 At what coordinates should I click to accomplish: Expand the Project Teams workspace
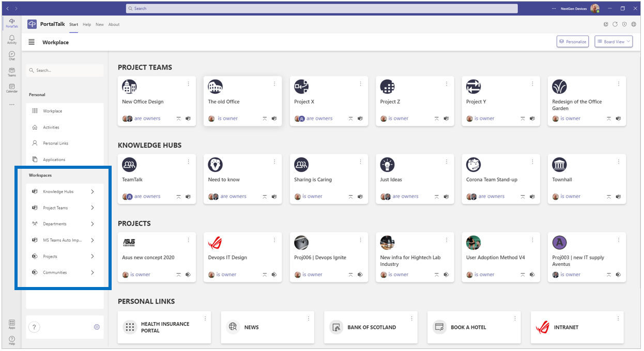click(93, 208)
